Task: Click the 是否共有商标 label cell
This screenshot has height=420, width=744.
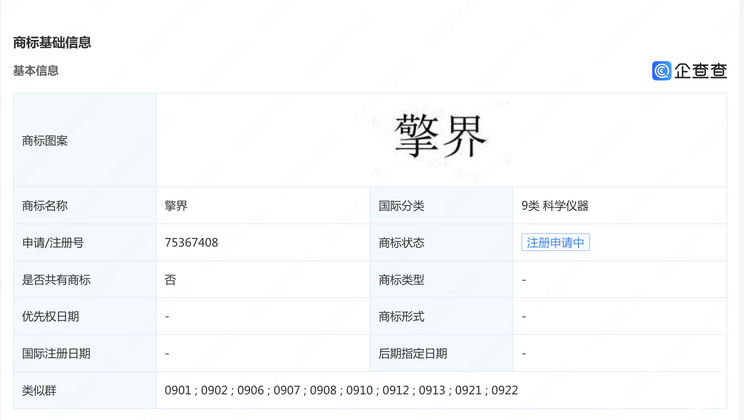Action: coord(85,280)
